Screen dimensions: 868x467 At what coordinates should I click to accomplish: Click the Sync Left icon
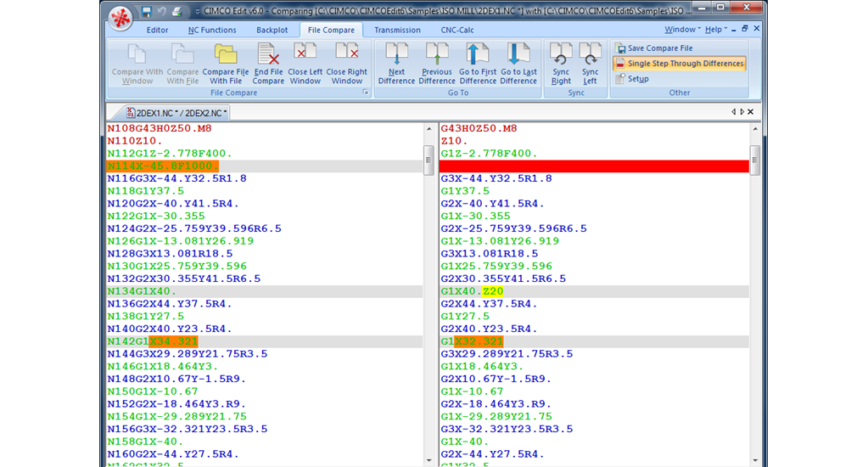[590, 64]
